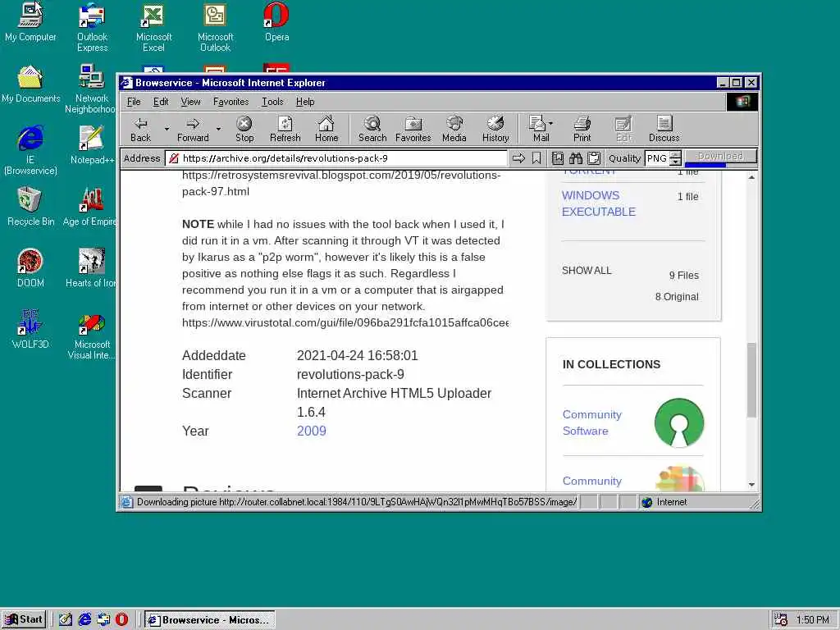Open the History toolbar button
This screenshot has height=630, width=840.
(495, 129)
